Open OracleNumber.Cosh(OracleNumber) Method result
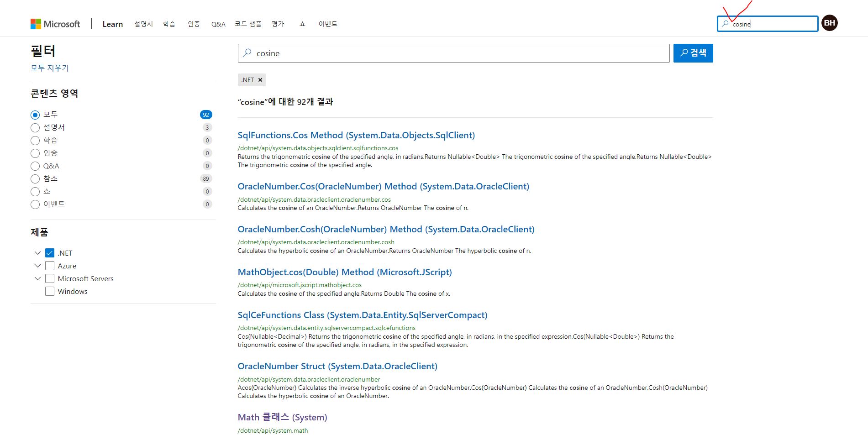The height and width of the screenshot is (435, 868). (x=386, y=229)
